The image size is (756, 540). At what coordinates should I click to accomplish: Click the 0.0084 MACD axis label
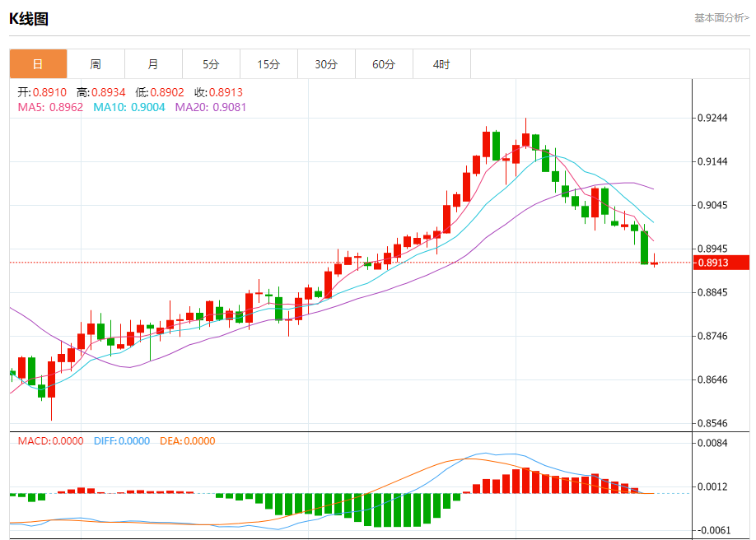click(x=713, y=443)
